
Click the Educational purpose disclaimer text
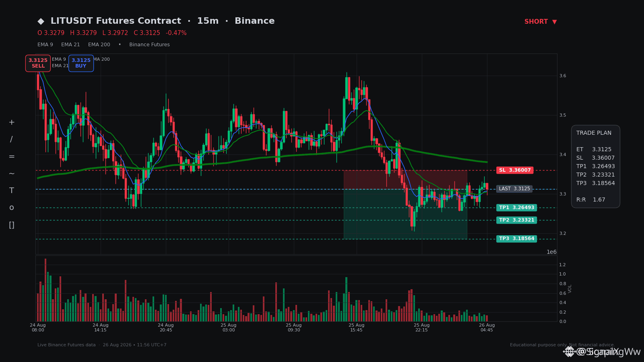click(x=563, y=345)
